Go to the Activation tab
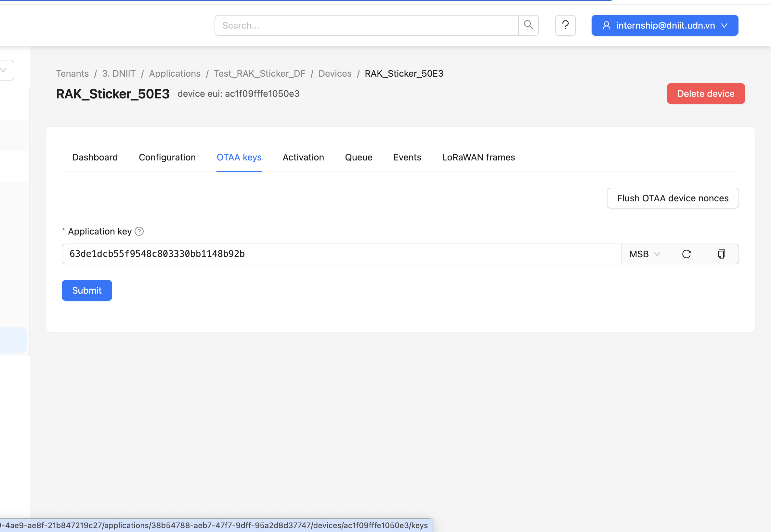 303,157
